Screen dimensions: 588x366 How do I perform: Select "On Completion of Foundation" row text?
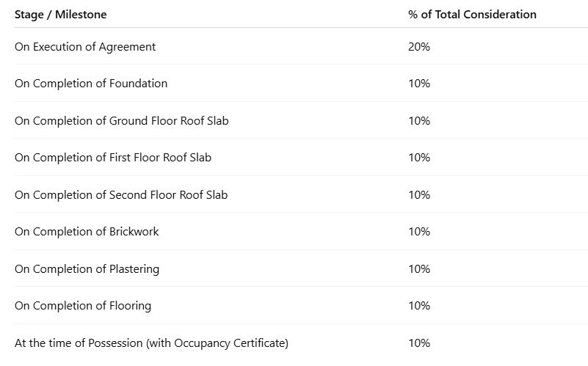point(91,84)
